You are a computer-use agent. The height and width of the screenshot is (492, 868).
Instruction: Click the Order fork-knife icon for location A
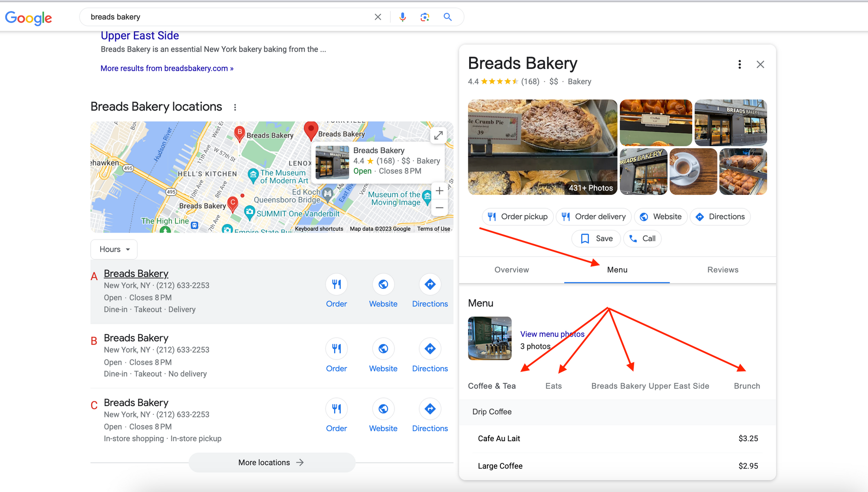point(336,284)
